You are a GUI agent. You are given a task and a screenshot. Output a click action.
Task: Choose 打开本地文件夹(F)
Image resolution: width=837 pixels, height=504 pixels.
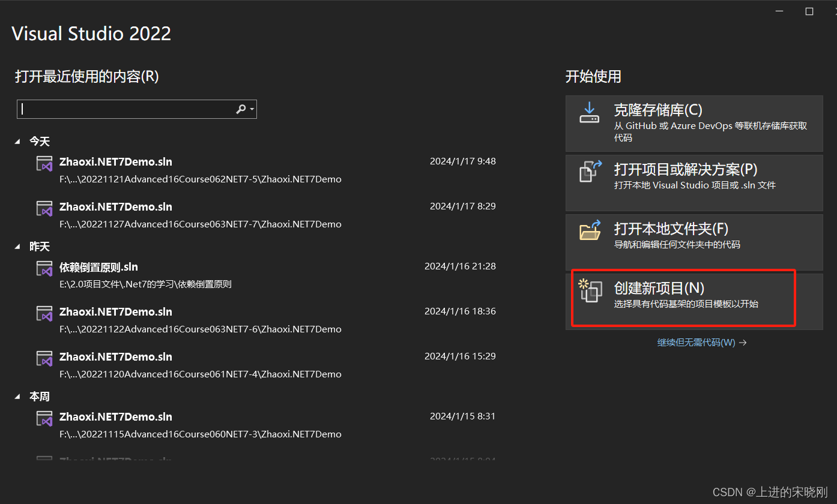694,242
